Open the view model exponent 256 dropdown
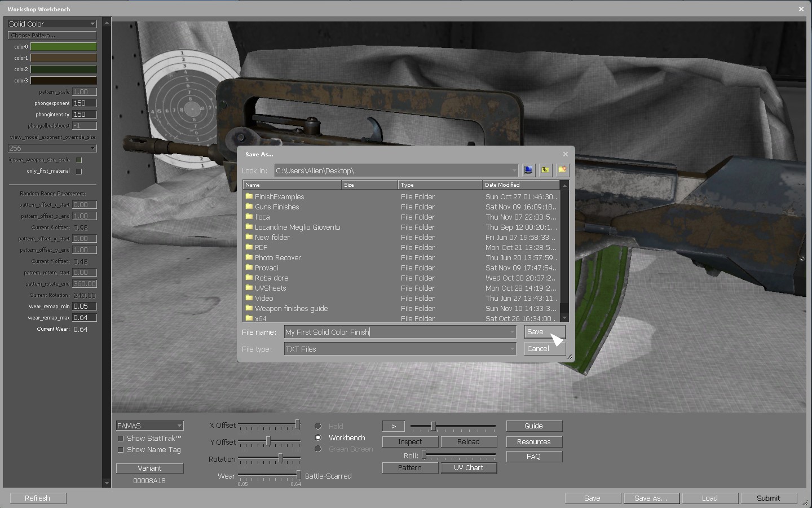The width and height of the screenshot is (812, 508). click(x=52, y=148)
